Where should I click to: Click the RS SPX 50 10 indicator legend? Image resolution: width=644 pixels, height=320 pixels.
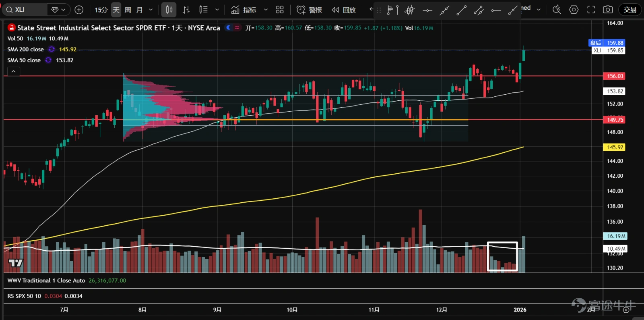[x=24, y=296]
